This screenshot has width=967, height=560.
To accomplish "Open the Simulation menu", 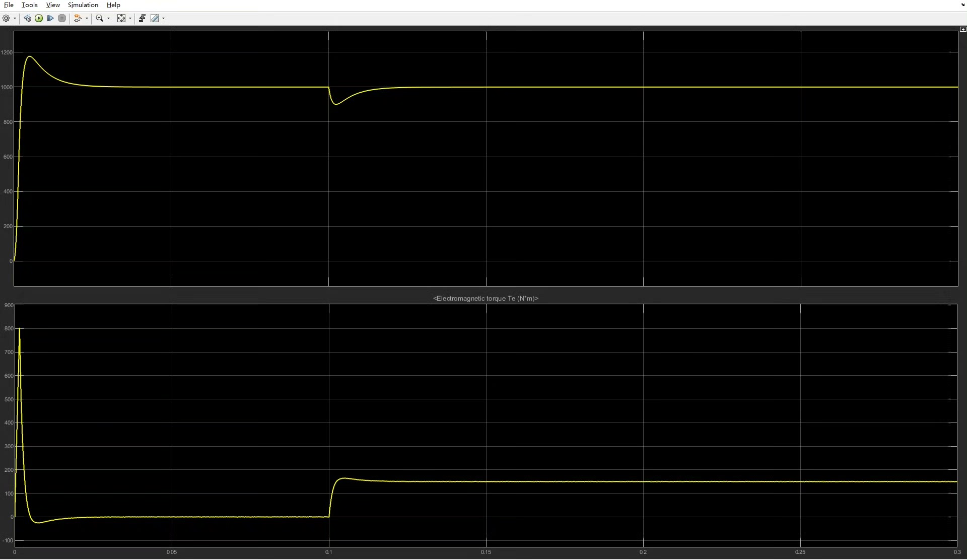I will [83, 5].
